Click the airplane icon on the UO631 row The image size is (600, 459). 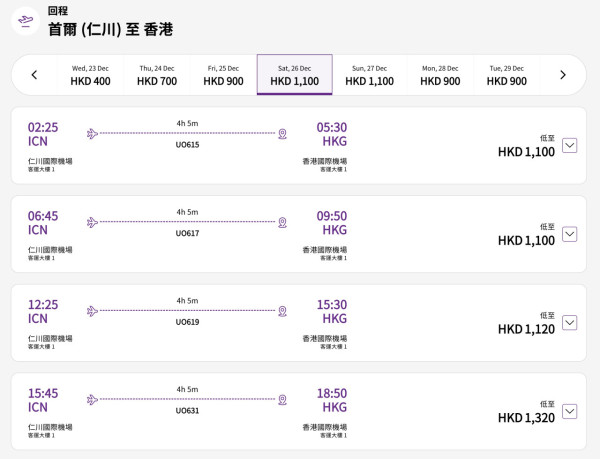[x=92, y=400]
